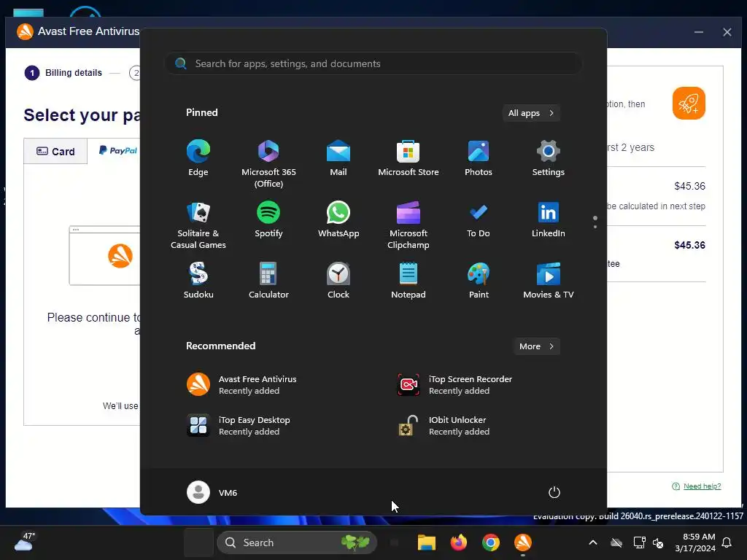Expand All apps list
The height and width of the screenshot is (560, 747).
click(x=531, y=113)
